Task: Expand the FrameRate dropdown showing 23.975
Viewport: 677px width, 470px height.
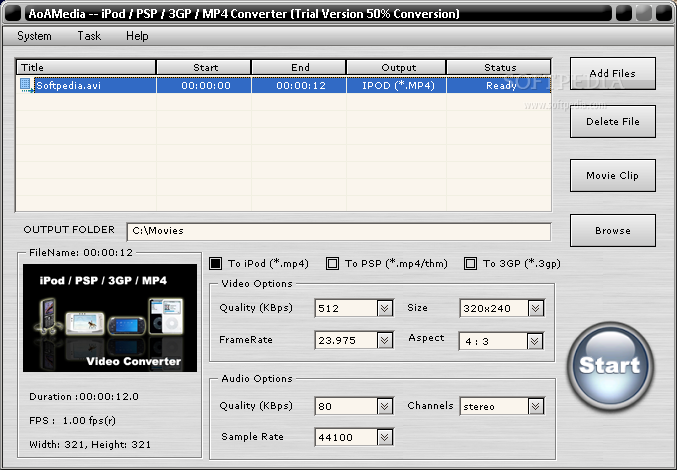Action: point(384,340)
